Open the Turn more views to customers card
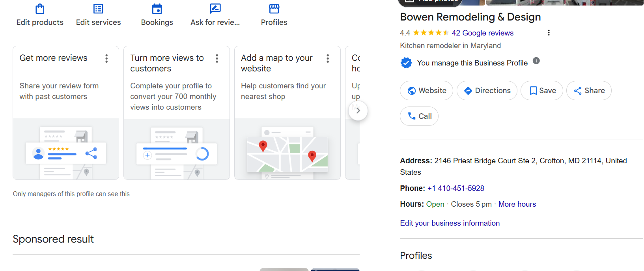The height and width of the screenshot is (271, 644). [177, 113]
